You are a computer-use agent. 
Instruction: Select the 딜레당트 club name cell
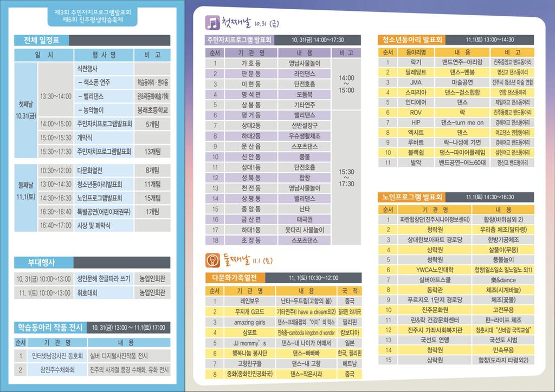pyautogui.click(x=416, y=72)
